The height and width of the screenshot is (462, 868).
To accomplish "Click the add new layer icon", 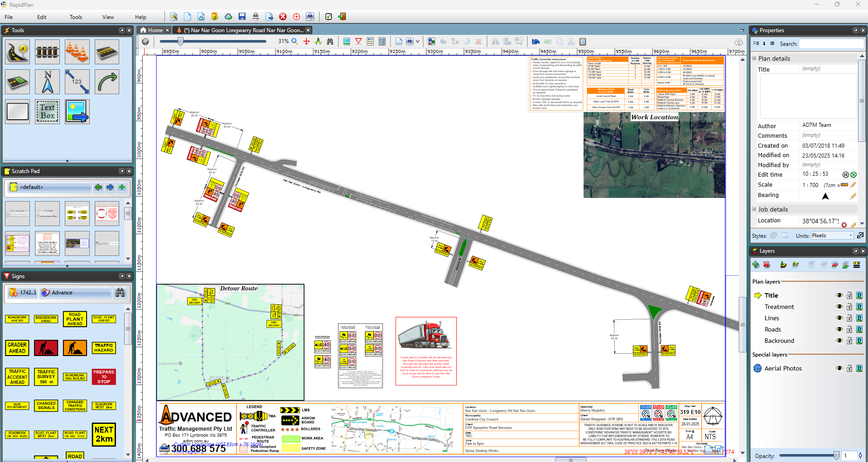I will click(x=756, y=265).
